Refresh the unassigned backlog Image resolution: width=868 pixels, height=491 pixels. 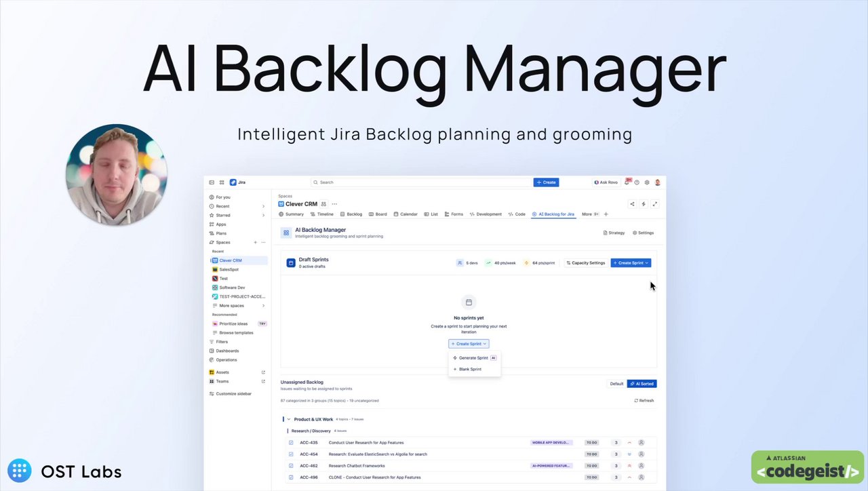644,401
